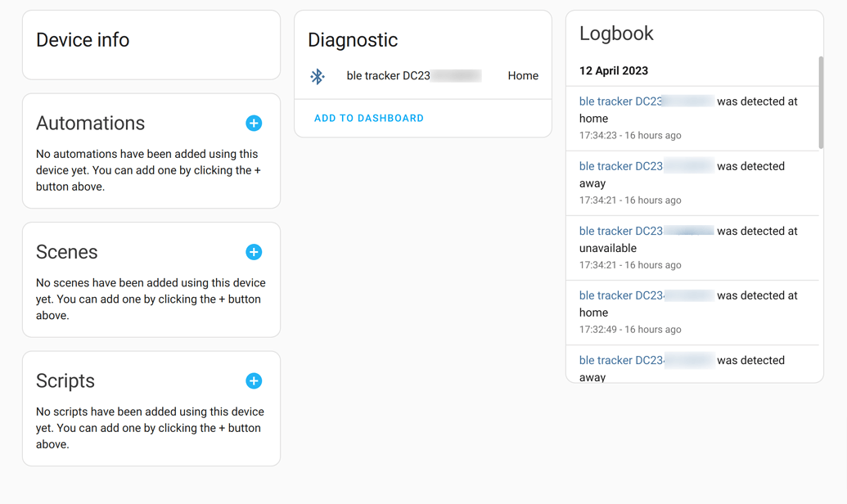Click the Automations card heading
The height and width of the screenshot is (504, 847).
coord(90,124)
